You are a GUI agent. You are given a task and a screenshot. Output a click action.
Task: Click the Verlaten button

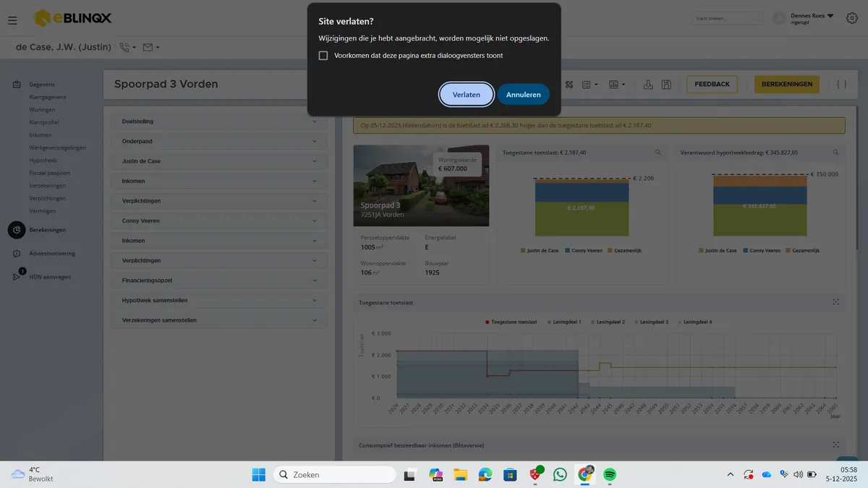pos(467,95)
